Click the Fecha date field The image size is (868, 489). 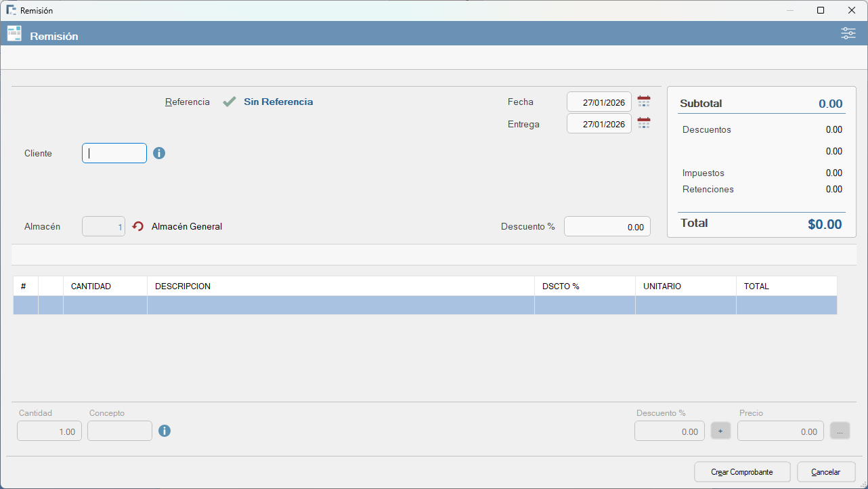pos(599,102)
